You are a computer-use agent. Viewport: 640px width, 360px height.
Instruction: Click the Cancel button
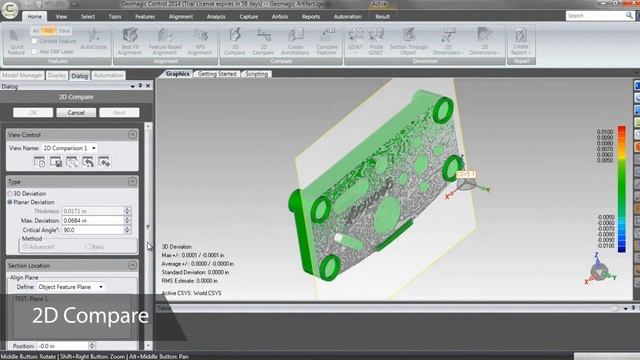click(76, 113)
